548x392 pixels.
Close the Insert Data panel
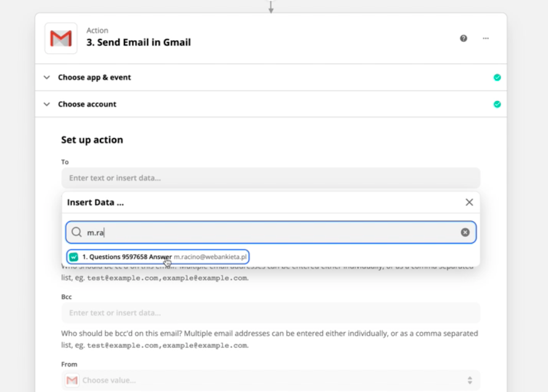click(x=469, y=202)
